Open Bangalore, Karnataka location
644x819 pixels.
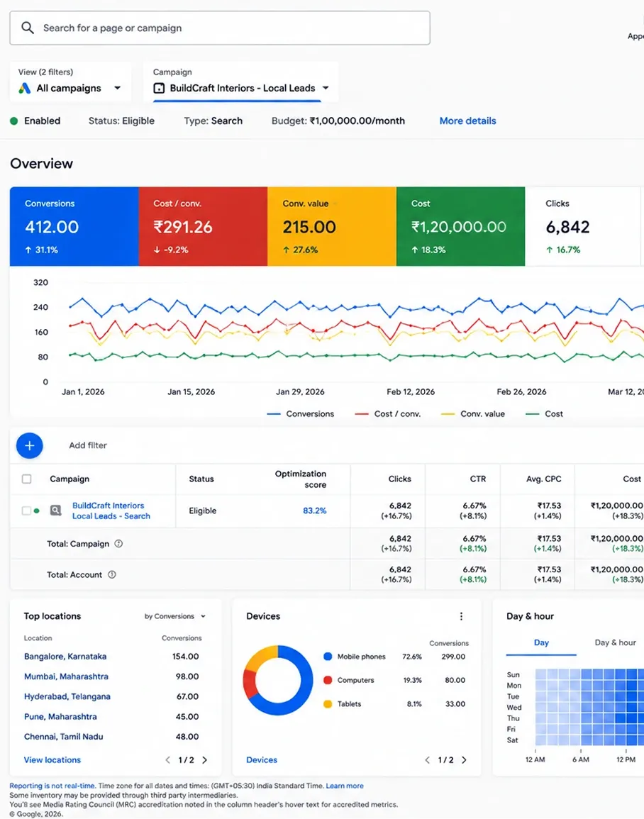[65, 657]
